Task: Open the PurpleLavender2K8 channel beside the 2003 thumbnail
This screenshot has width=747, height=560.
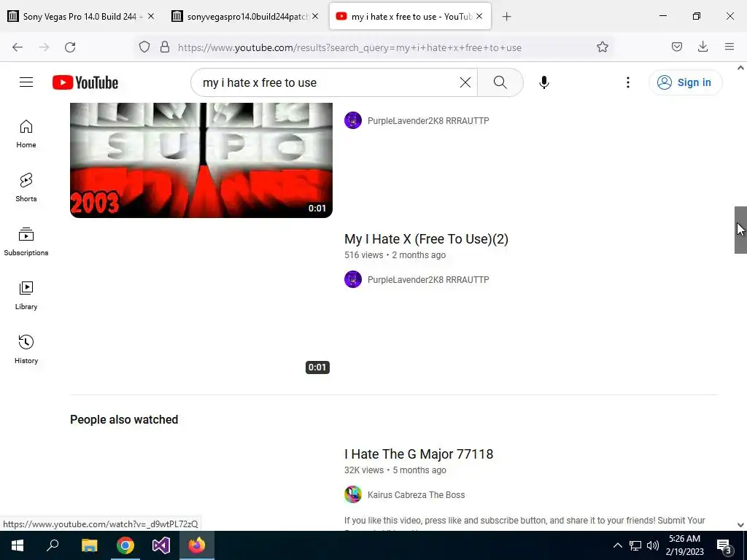Action: [427, 120]
